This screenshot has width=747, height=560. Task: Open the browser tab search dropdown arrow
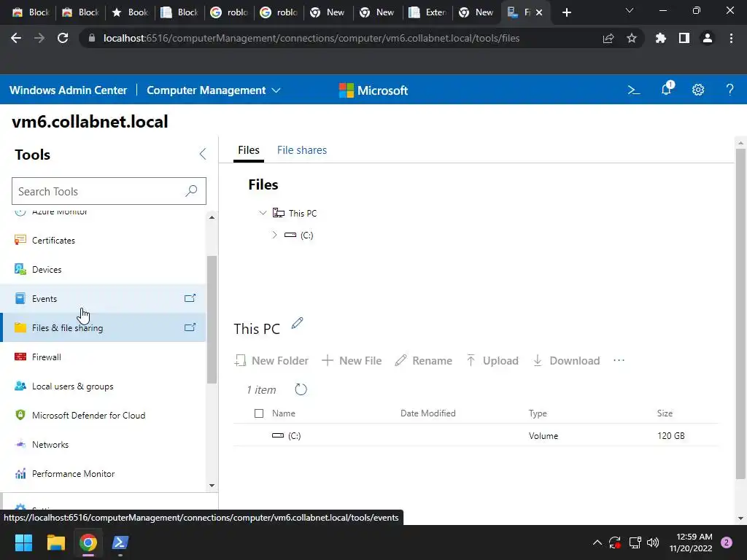[x=630, y=10]
